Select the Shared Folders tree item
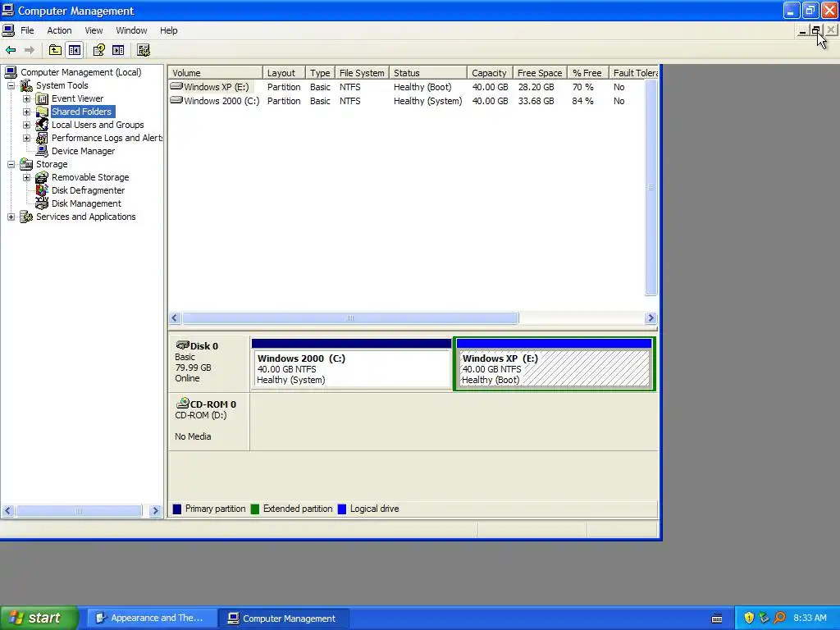The height and width of the screenshot is (630, 840). [x=82, y=112]
